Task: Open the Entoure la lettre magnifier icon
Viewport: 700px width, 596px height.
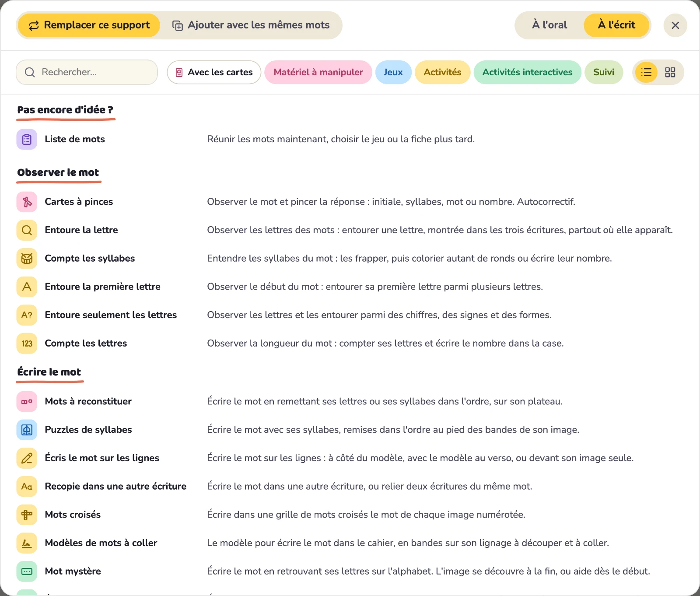Action: [27, 230]
